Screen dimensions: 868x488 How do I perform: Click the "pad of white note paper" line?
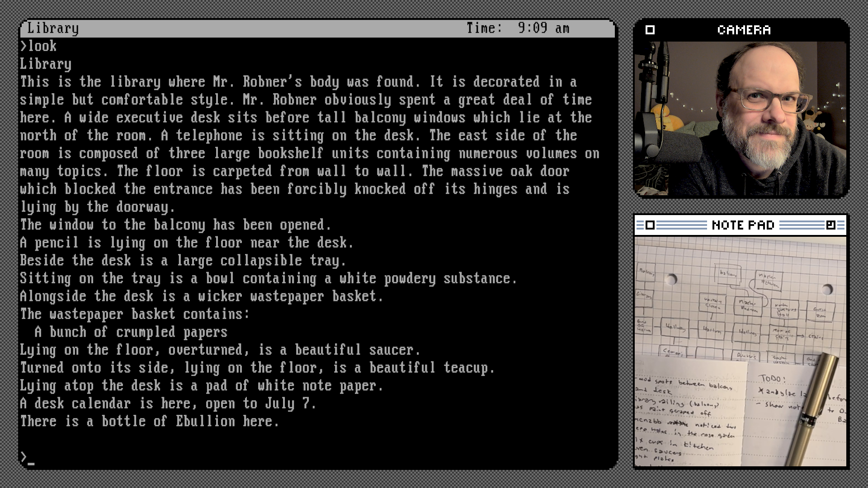point(202,386)
